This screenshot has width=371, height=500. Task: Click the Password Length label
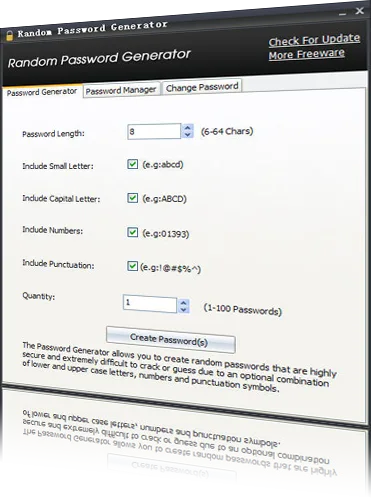click(x=53, y=134)
